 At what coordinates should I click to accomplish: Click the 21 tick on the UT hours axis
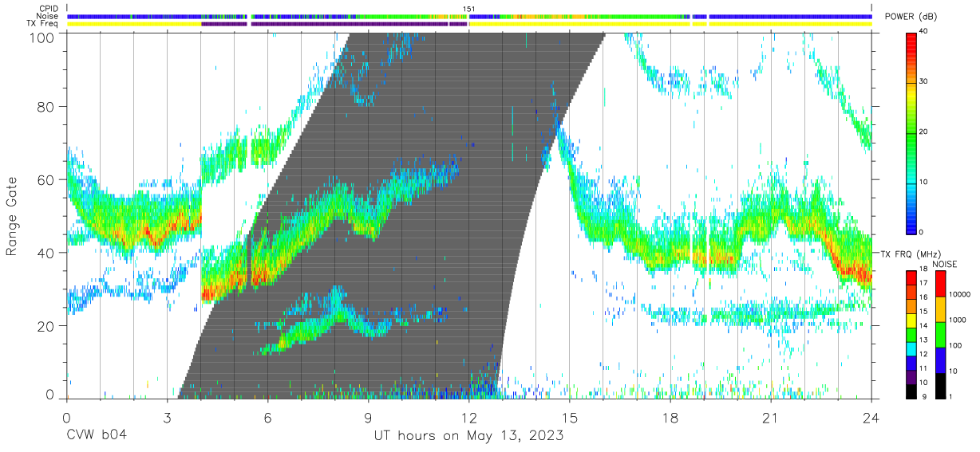point(771,418)
